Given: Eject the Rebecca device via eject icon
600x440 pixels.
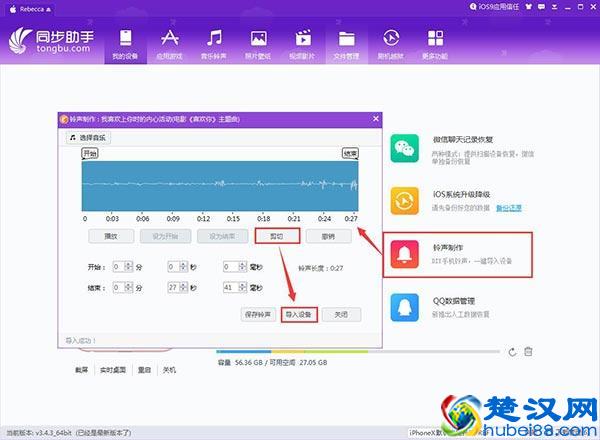Looking at the screenshot, I should 48,10.
